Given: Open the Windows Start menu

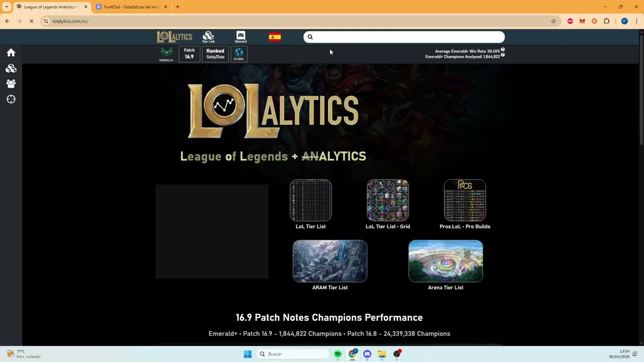Looking at the screenshot, I should coord(248,354).
